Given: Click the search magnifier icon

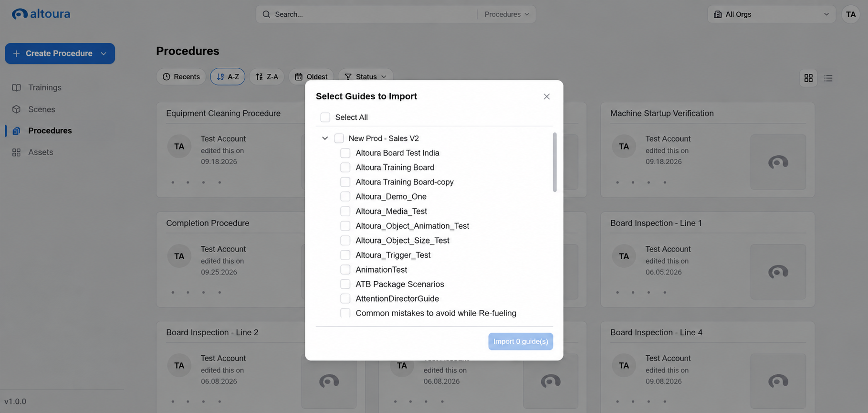Looking at the screenshot, I should coord(266,14).
